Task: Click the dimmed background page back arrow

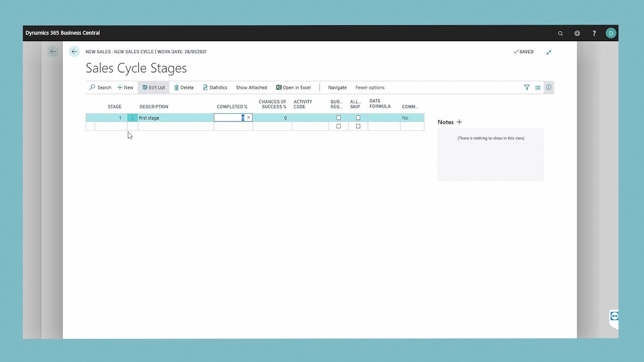Action: 53,51
